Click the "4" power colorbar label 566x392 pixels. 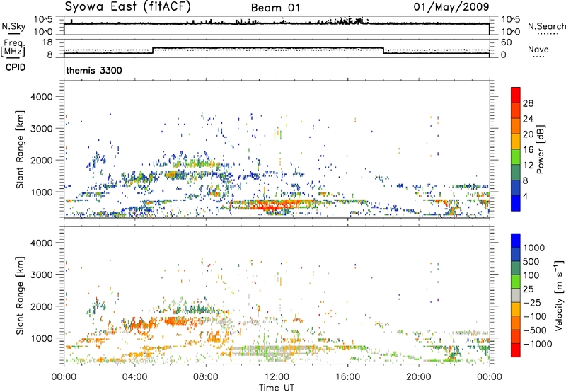[x=525, y=196]
